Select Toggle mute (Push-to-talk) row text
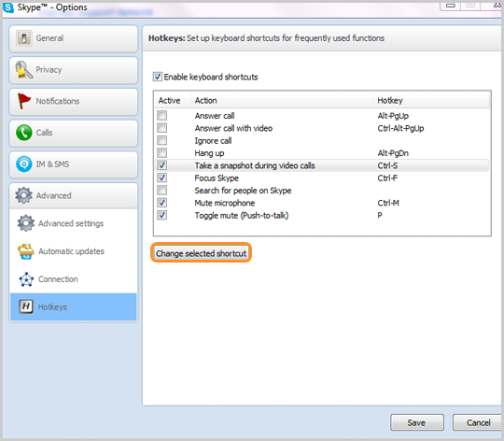Screen dimensions: 504x441 point(242,216)
